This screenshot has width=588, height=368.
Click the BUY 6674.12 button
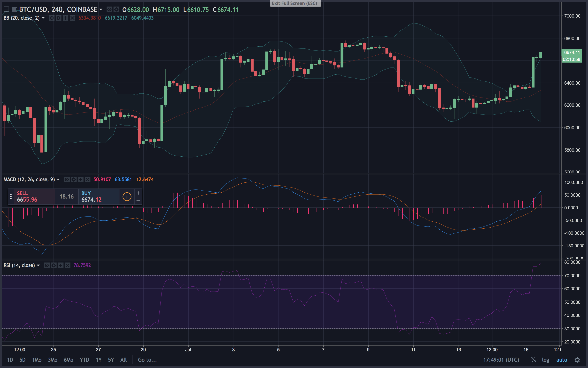[99, 197]
